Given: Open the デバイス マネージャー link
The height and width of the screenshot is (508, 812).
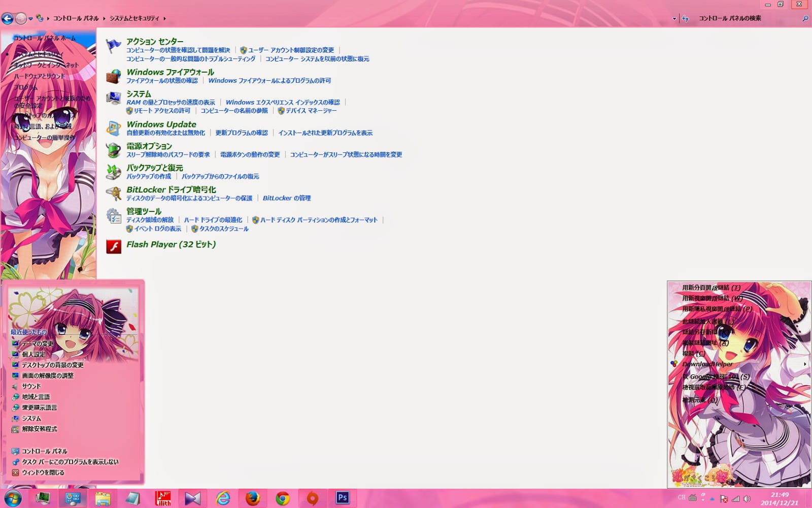Looking at the screenshot, I should coord(311,110).
